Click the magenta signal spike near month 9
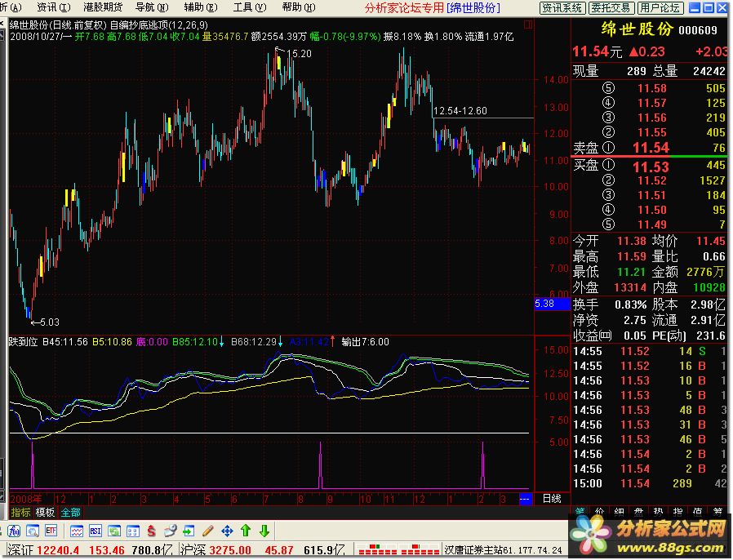The height and width of the screenshot is (560, 733). pos(320,465)
